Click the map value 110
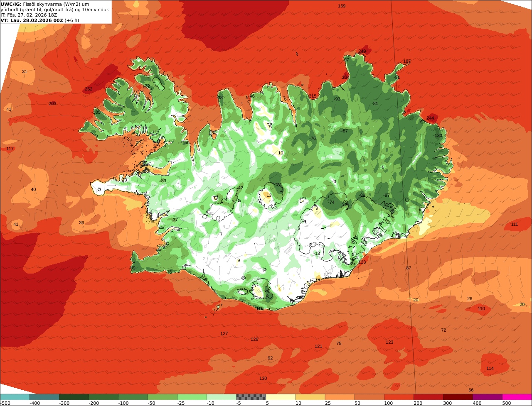The width and height of the screenshot is (532, 406). (x=481, y=308)
